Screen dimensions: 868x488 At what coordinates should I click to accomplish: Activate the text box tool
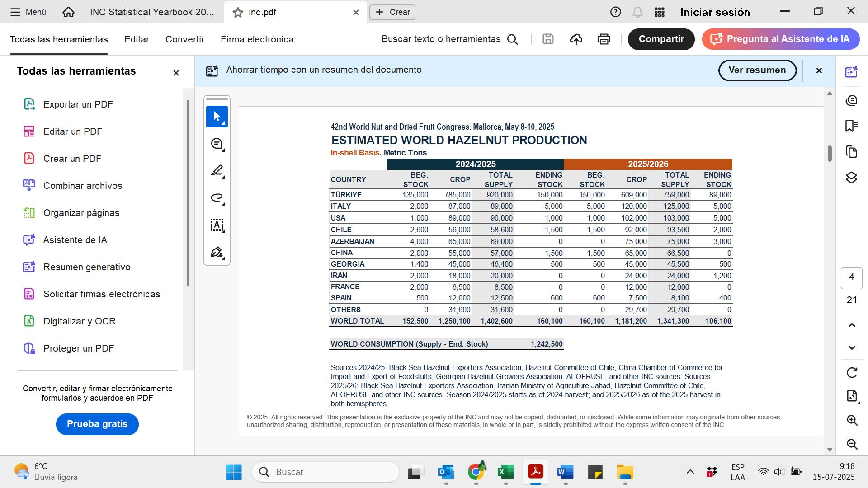(217, 225)
